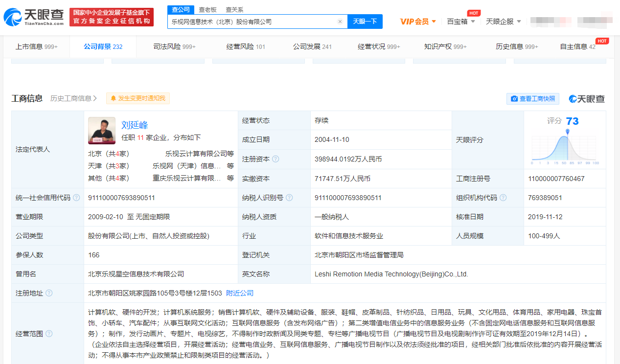Viewport: 620px width, 364px height.
Task: Open the 附近公司 link
Action: pyautogui.click(x=240, y=293)
